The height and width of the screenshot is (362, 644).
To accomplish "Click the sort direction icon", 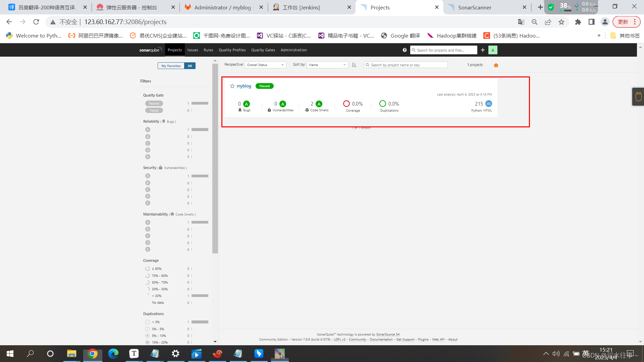I will tap(354, 65).
